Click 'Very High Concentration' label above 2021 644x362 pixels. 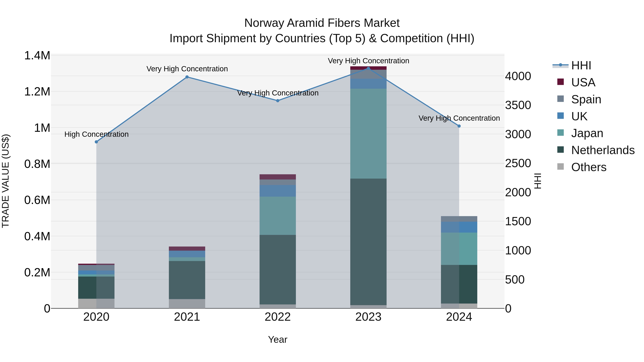[187, 69]
